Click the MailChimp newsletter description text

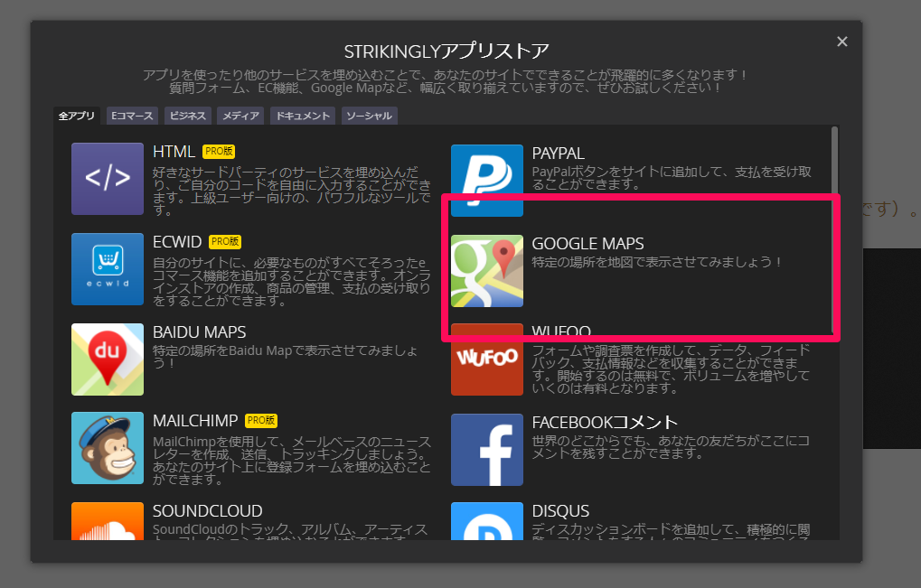(x=292, y=461)
